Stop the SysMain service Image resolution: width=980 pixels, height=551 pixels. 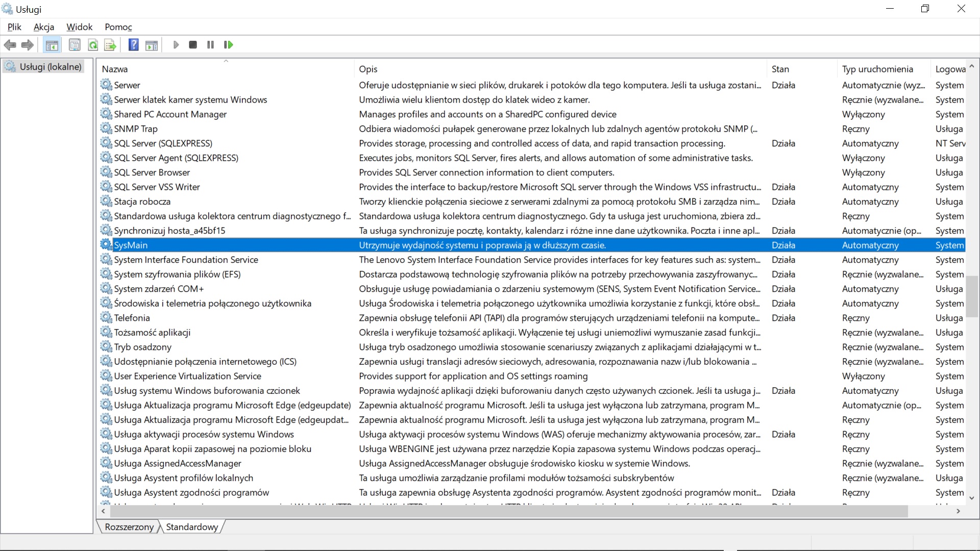192,45
